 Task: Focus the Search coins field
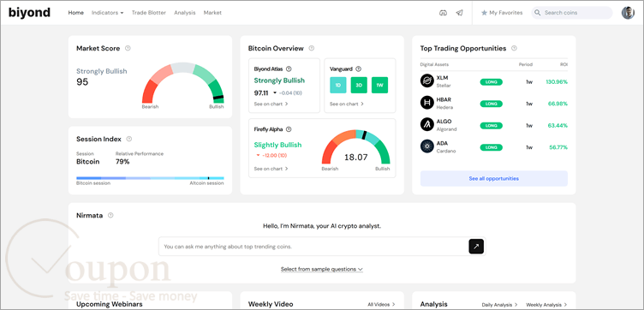(572, 13)
